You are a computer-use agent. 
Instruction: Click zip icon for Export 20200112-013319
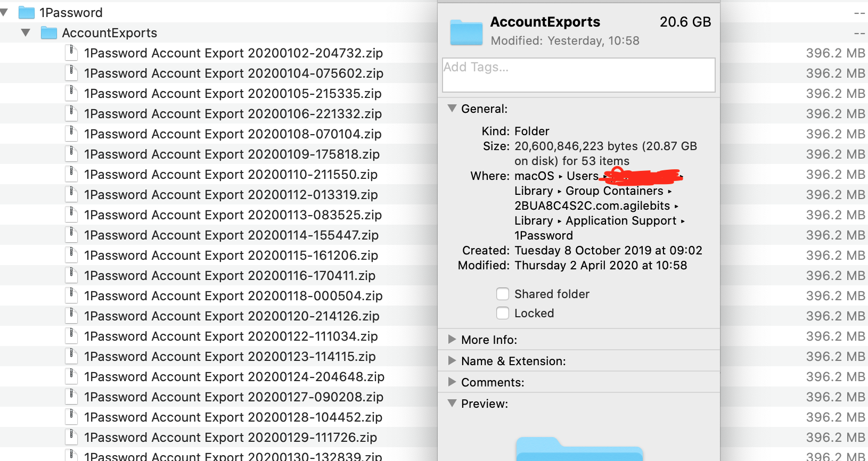pos(71,194)
